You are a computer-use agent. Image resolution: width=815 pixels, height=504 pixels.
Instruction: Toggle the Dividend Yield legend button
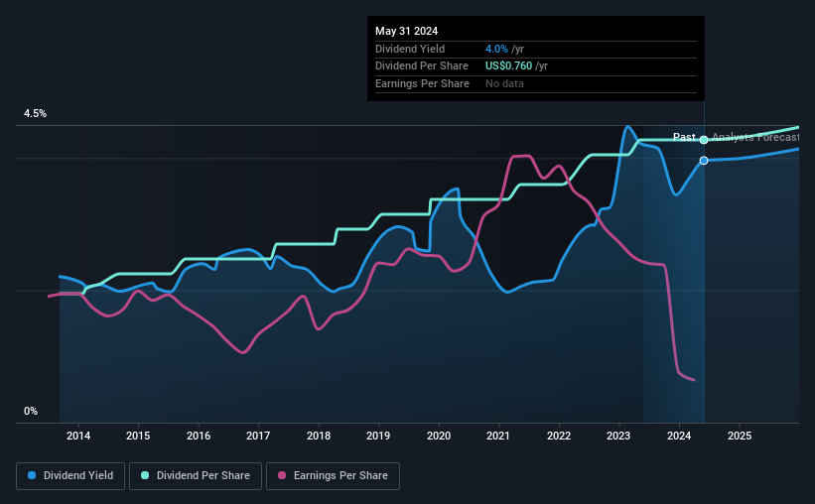(x=70, y=476)
